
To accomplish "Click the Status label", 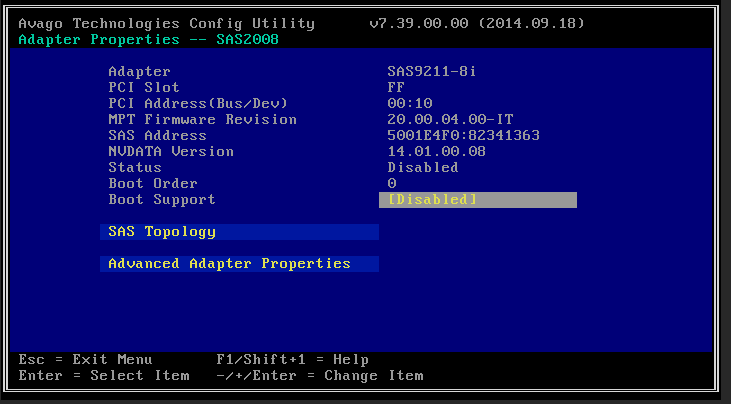I will (135, 167).
